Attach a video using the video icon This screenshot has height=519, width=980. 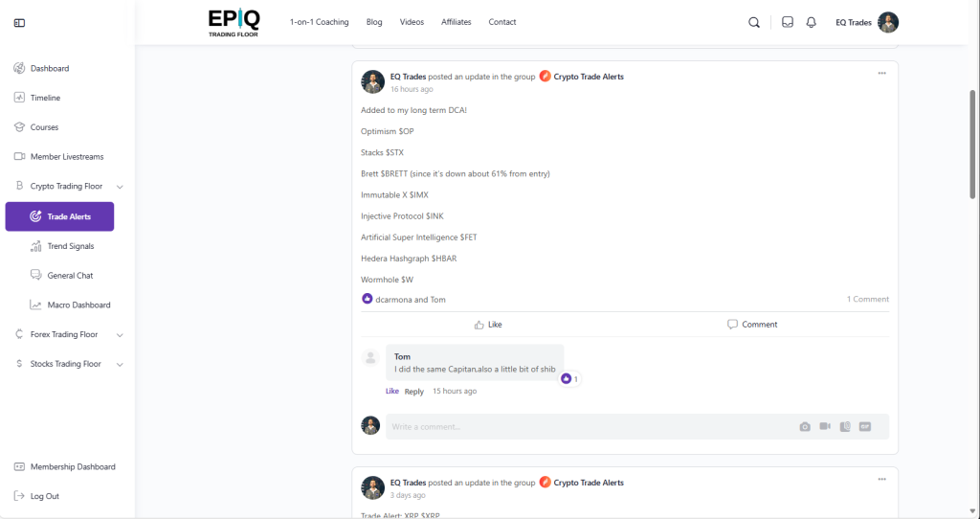click(x=825, y=426)
